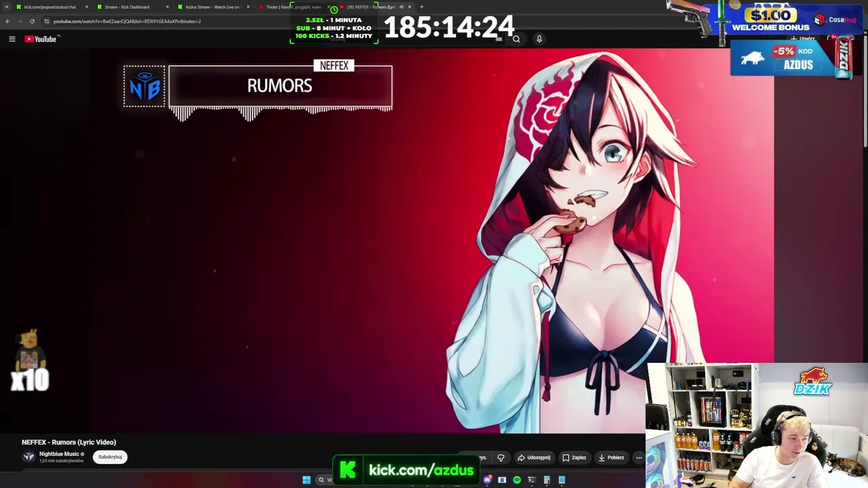
Task: Close the Stream - Kick Dashboard tab
Action: pyautogui.click(x=167, y=7)
